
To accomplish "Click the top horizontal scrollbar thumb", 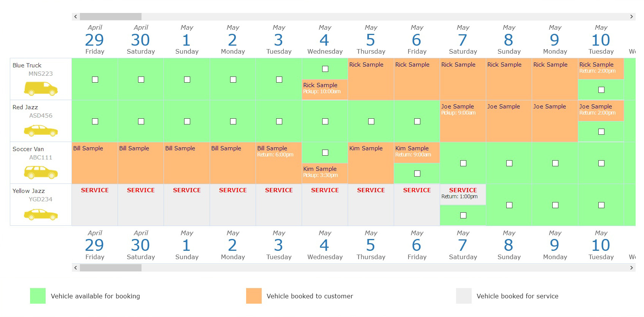I will pos(110,17).
